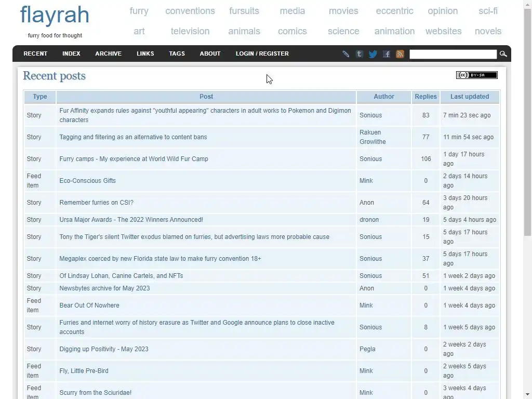Browse the opinion tag
The image size is (532, 399).
(x=443, y=11)
